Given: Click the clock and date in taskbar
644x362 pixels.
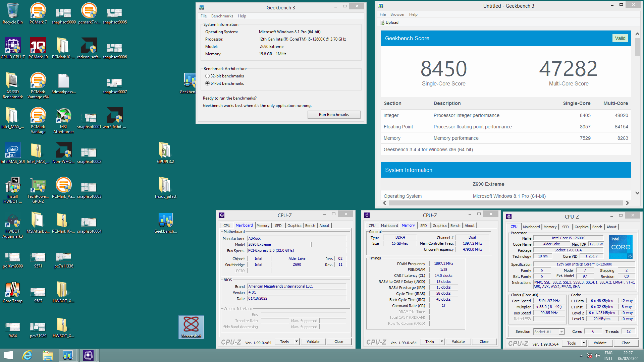Looking at the screenshot, I should pyautogui.click(x=628, y=356).
